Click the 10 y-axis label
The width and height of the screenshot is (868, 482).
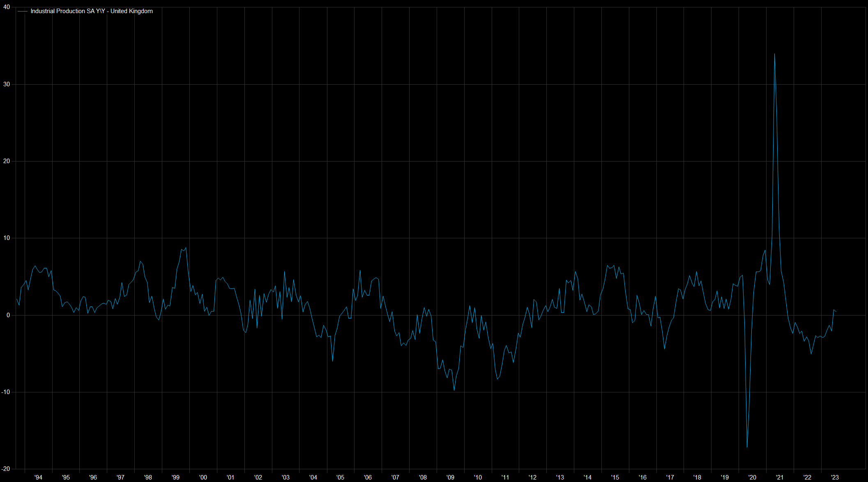click(7, 238)
